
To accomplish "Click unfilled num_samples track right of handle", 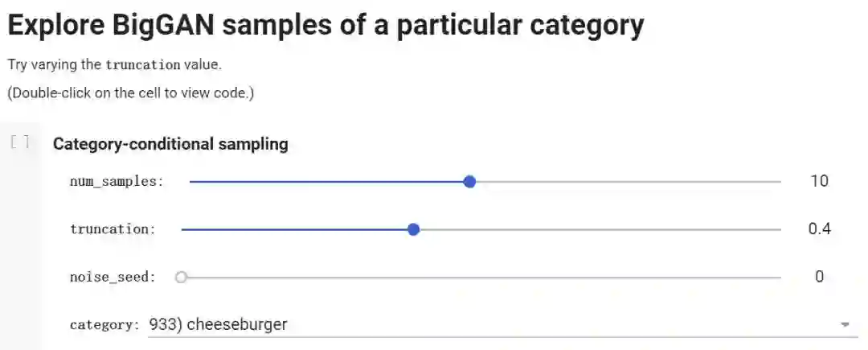I will click(x=627, y=182).
